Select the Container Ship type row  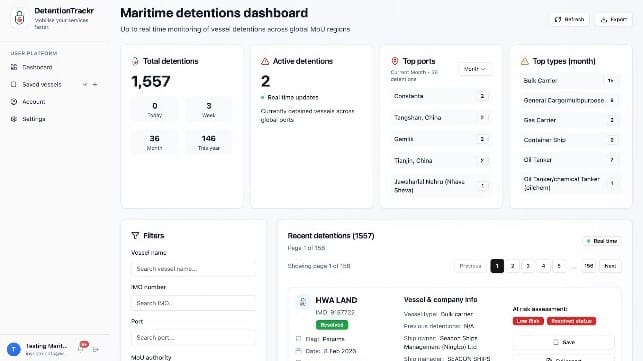click(x=570, y=140)
